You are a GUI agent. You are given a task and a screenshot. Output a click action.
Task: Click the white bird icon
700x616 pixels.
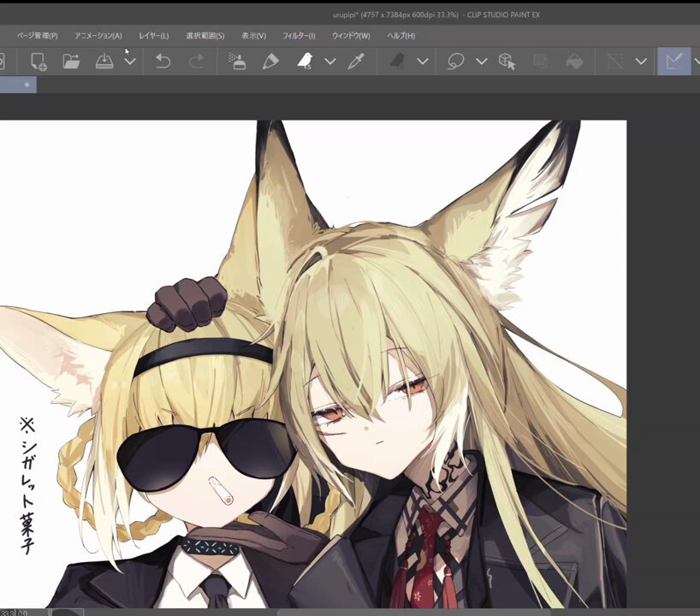tap(305, 61)
